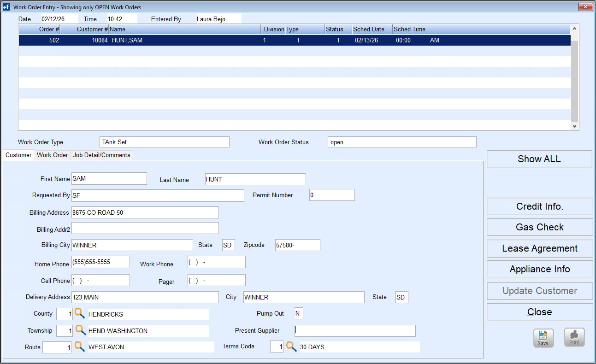The width and height of the screenshot is (596, 364).
Task: Open the Lease Agreement
Action: pyautogui.click(x=540, y=248)
